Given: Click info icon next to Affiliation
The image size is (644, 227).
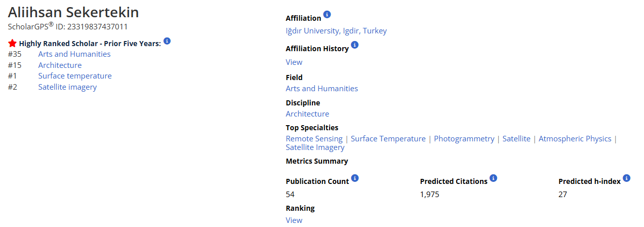Looking at the screenshot, I should coord(327,14).
